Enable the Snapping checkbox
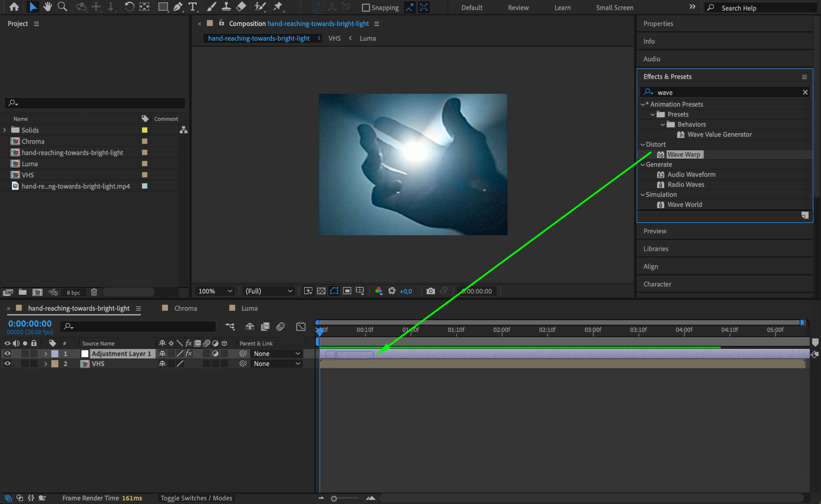Image resolution: width=821 pixels, height=504 pixels. 366,8
